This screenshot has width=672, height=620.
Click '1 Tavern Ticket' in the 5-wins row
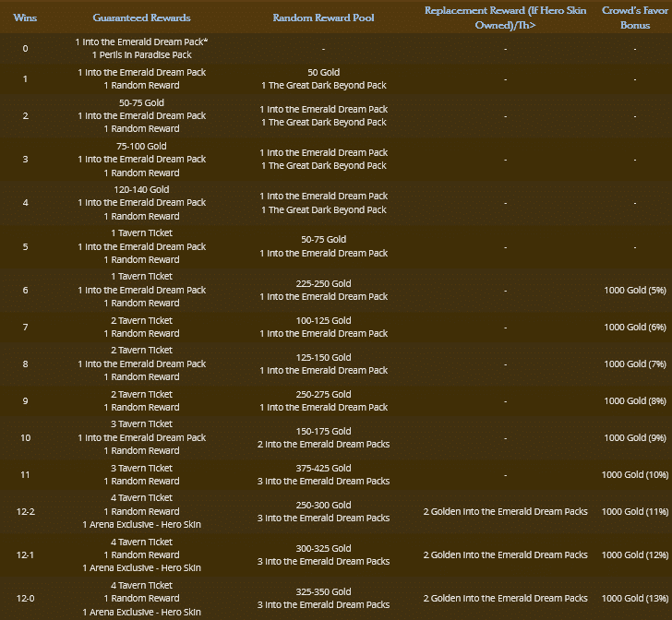[141, 233]
